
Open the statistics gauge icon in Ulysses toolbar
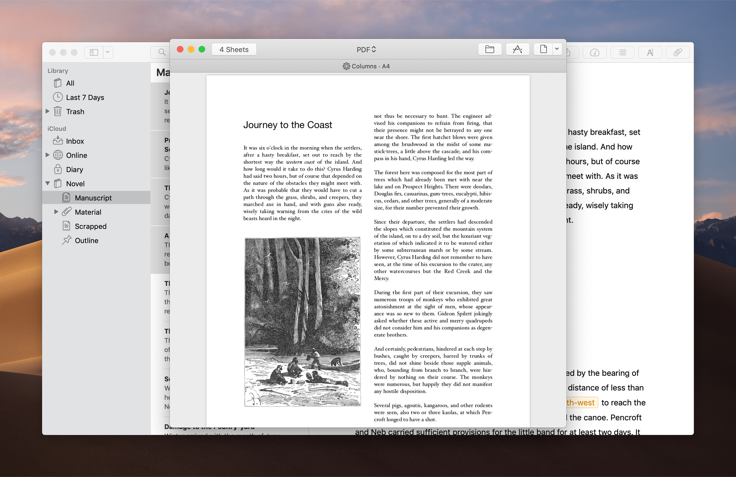[594, 53]
